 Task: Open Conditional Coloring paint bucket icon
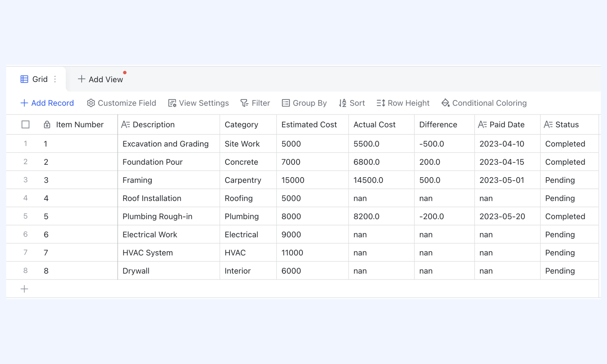coord(446,103)
